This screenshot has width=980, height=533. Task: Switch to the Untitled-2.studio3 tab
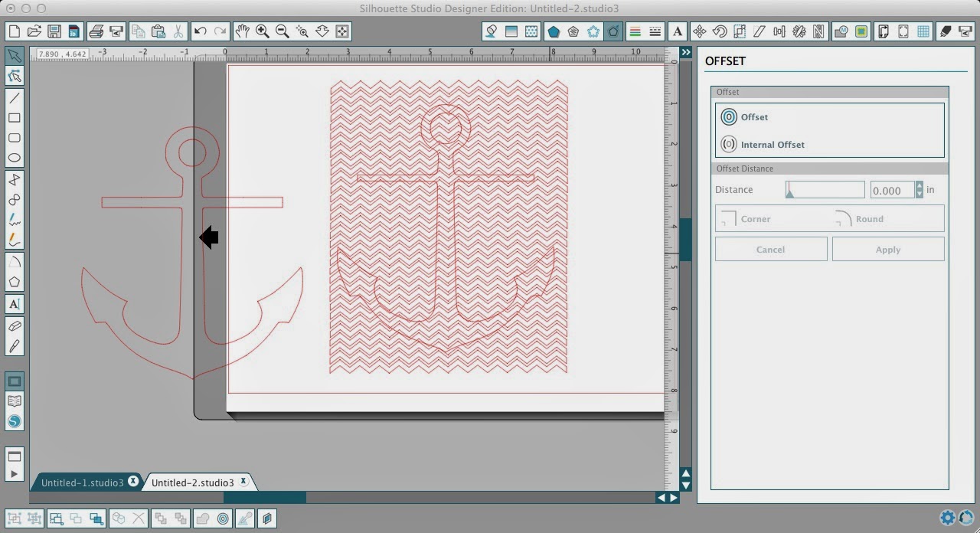tap(193, 482)
